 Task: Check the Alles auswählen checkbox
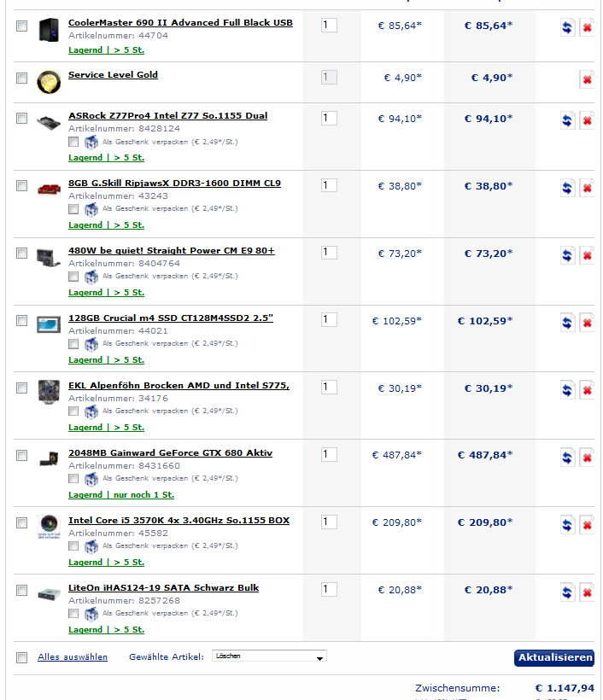pos(21,657)
